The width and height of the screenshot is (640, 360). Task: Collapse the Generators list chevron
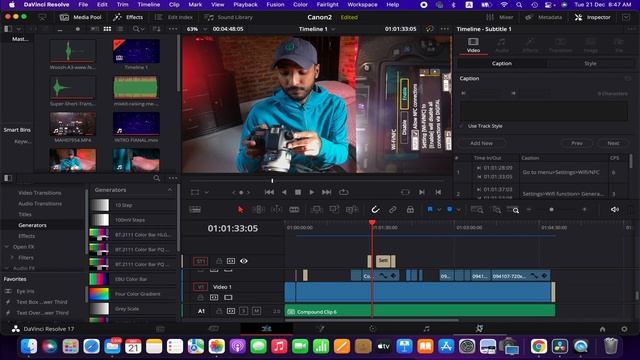[170, 190]
